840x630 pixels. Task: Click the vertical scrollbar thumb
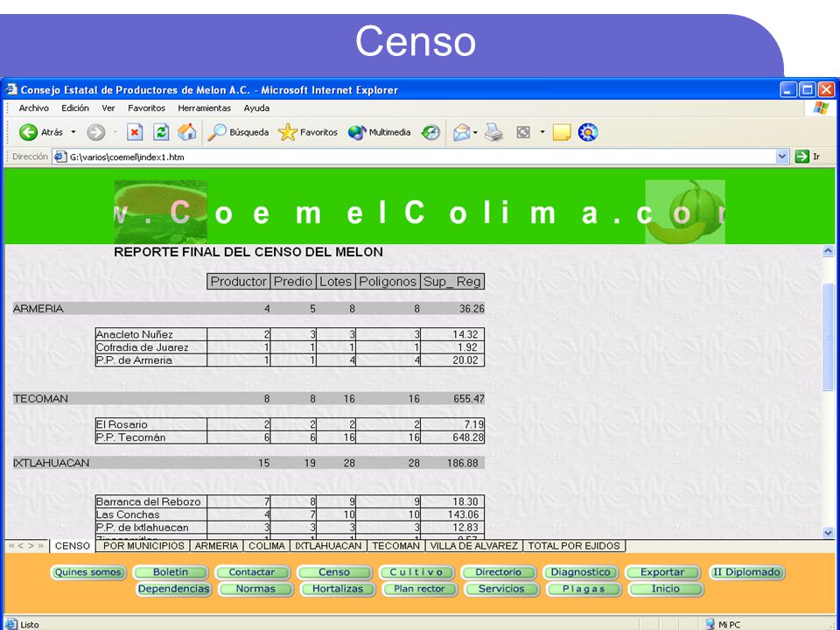tap(829, 337)
